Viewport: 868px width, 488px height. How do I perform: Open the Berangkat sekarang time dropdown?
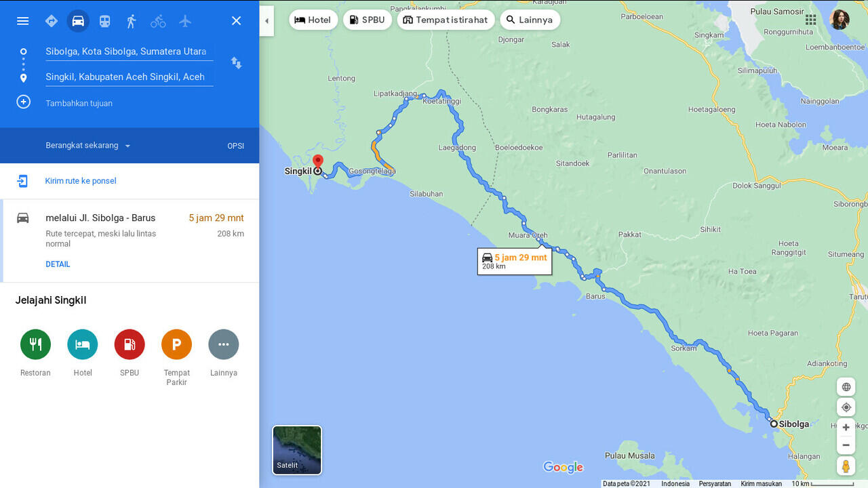[x=87, y=145]
